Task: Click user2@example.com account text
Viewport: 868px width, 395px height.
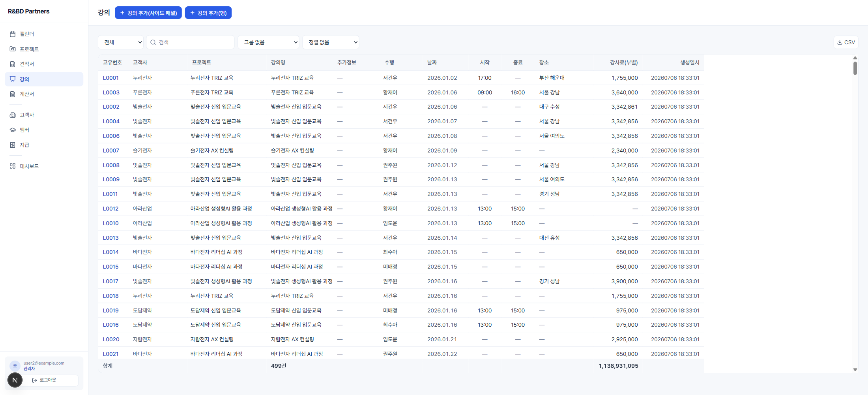Action: [x=44, y=363]
